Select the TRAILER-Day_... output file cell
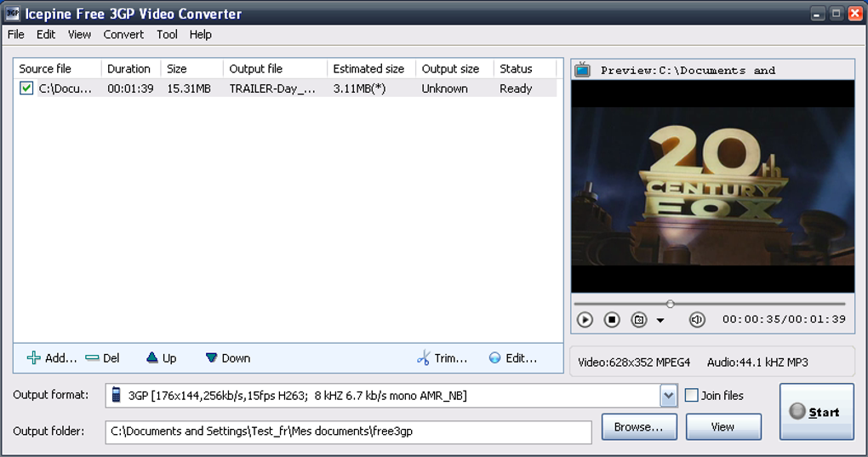The image size is (868, 457). pyautogui.click(x=272, y=89)
